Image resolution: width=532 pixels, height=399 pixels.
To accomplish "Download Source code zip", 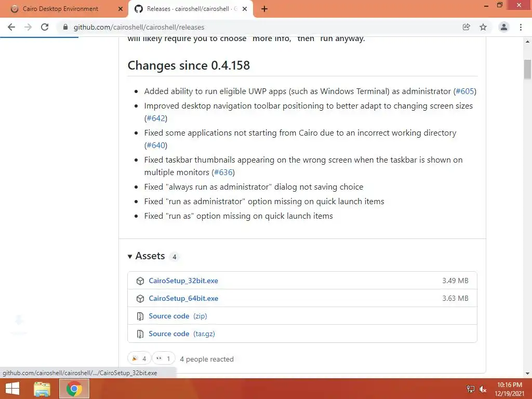I will [x=178, y=316].
